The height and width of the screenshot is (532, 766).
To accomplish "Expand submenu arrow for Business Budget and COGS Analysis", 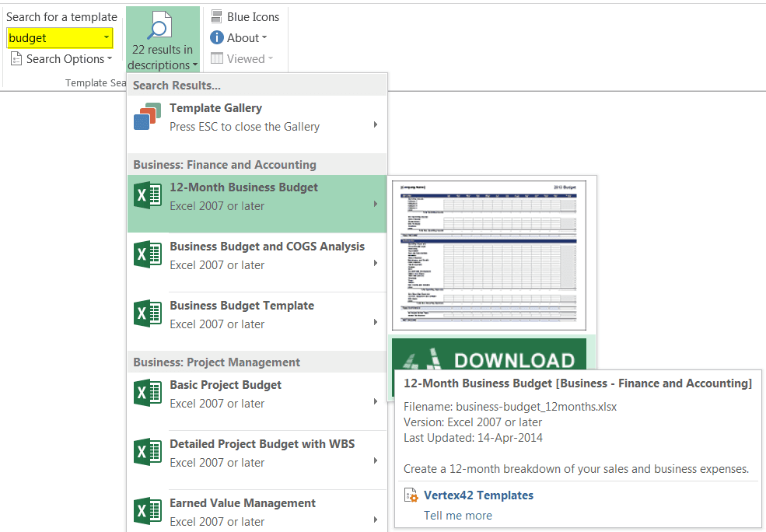I will [x=375, y=263].
